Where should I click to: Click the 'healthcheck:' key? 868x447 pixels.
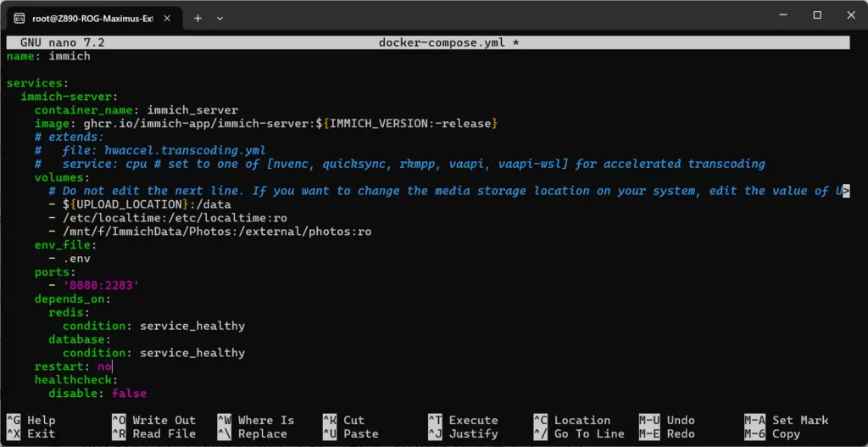tap(75, 379)
